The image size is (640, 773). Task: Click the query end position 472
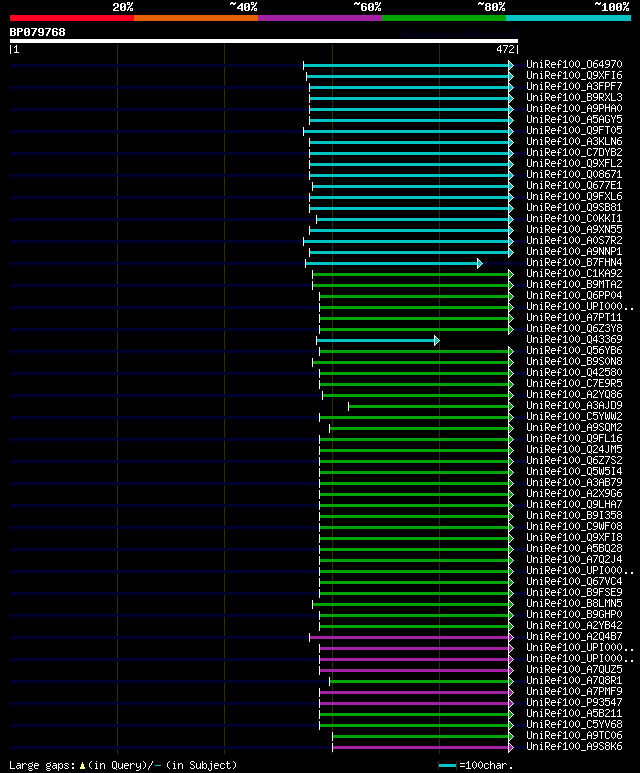pos(505,49)
